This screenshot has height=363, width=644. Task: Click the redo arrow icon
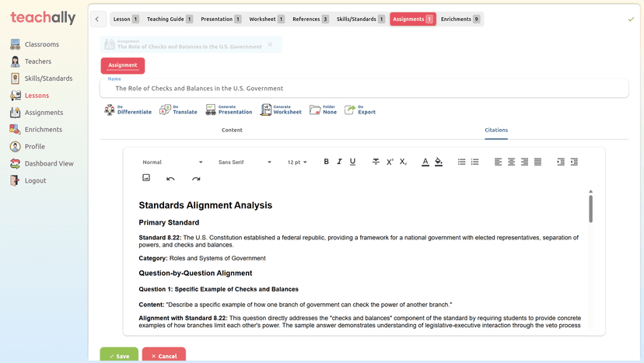[196, 179]
